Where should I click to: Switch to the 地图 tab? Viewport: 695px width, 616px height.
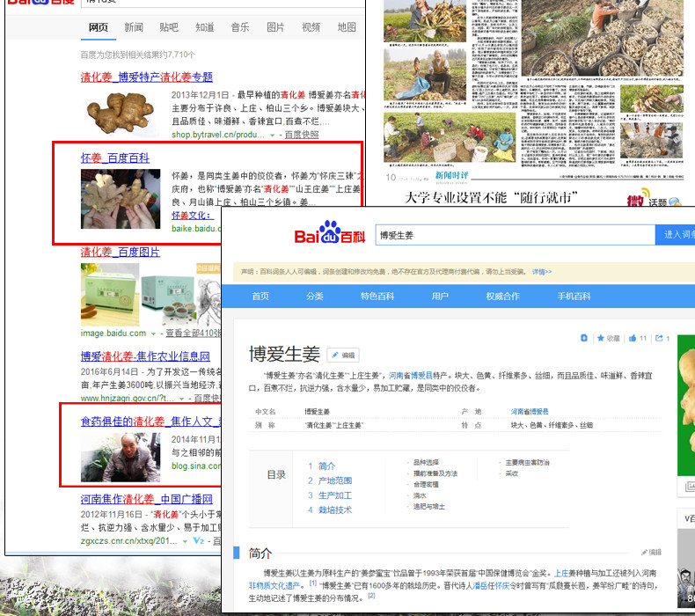click(x=346, y=27)
